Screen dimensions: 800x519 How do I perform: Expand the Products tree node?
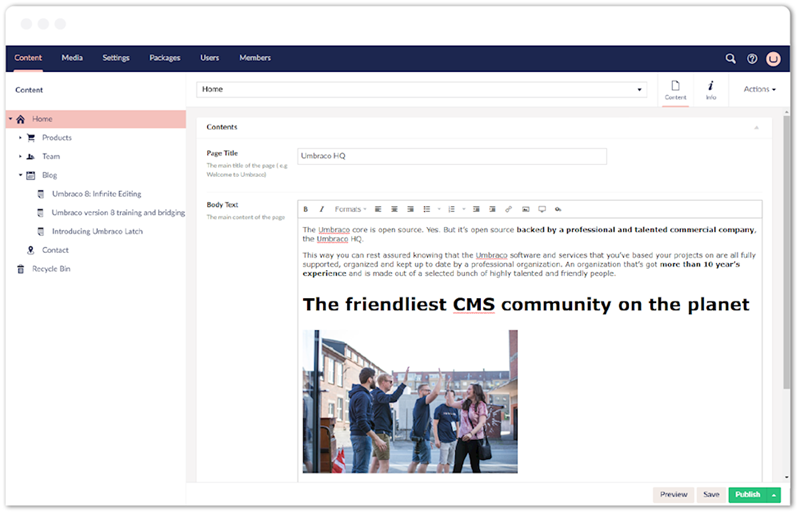[20, 138]
